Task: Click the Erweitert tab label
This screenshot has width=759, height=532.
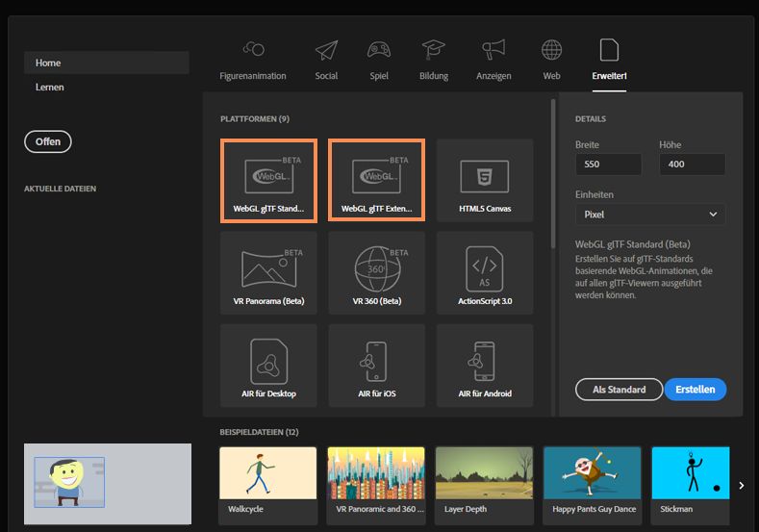Action: tap(609, 76)
